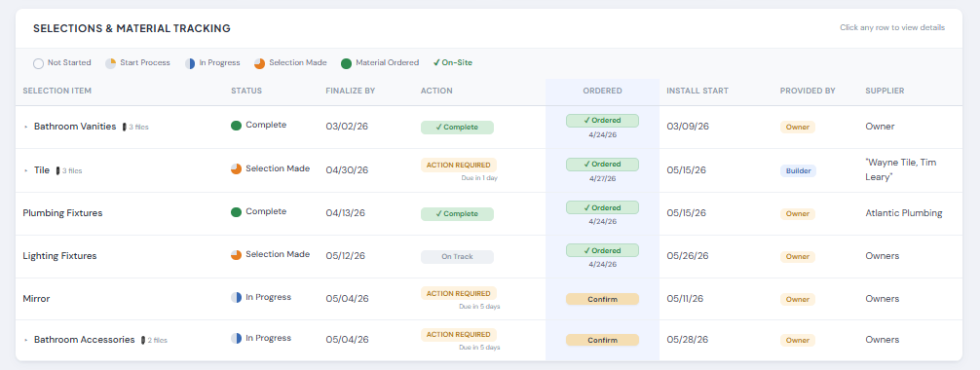Click Action column header
The height and width of the screenshot is (370, 980).
click(x=436, y=92)
